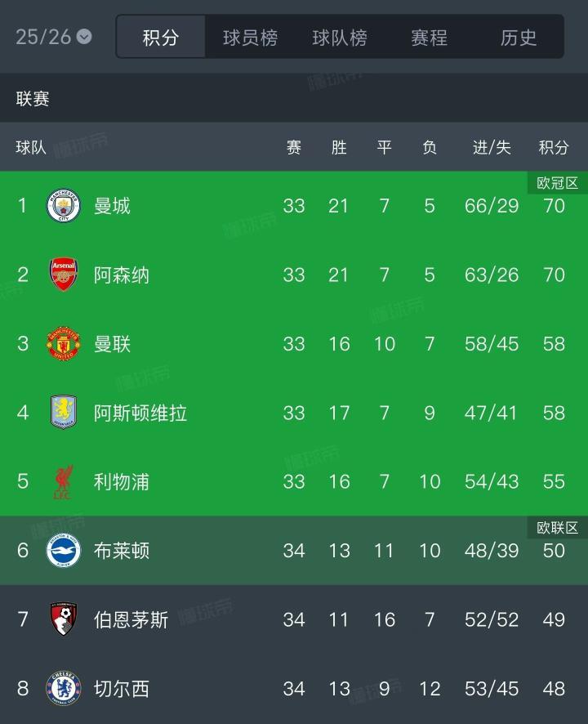Image resolution: width=588 pixels, height=724 pixels.
Task: Click the Chelsea club crest
Action: (63, 688)
